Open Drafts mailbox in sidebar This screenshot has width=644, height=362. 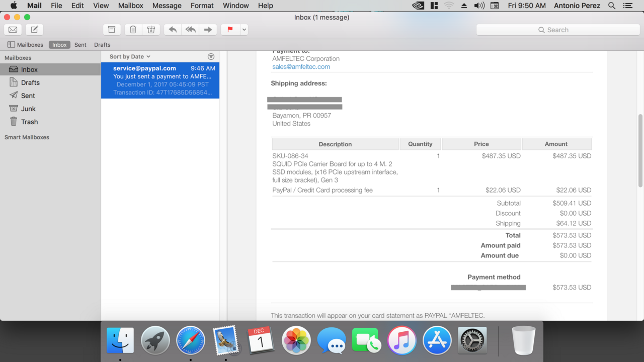pyautogui.click(x=50, y=82)
